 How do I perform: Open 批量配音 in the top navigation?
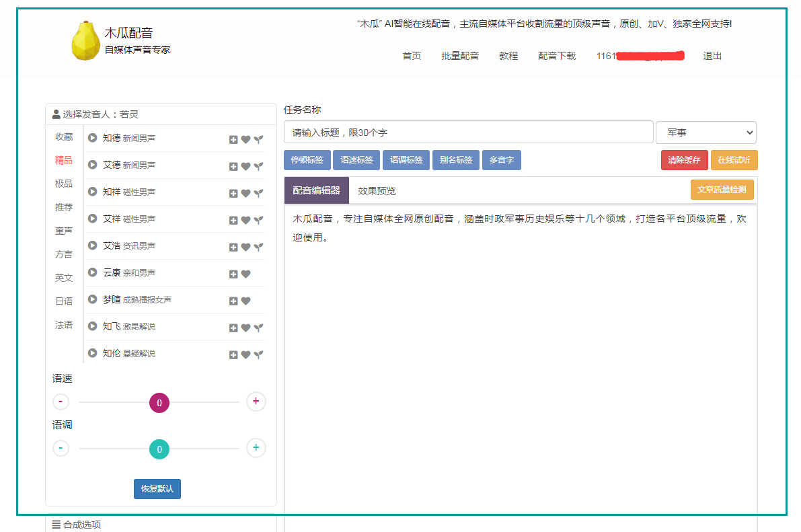(460, 56)
